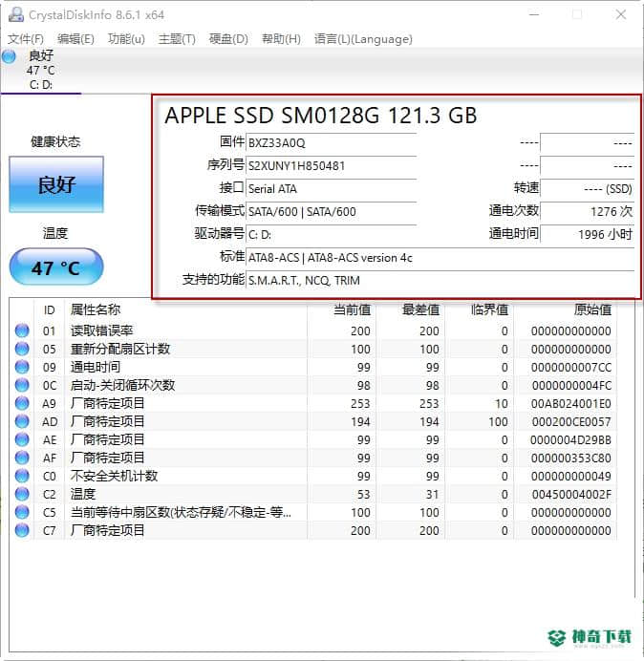Open the 功能(u) menu
644x661 pixels.
tap(126, 39)
